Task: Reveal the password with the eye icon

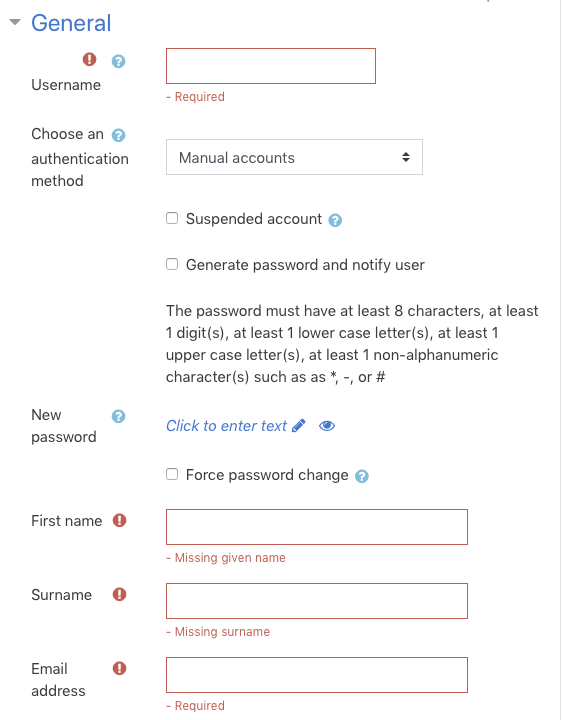Action: tap(327, 426)
